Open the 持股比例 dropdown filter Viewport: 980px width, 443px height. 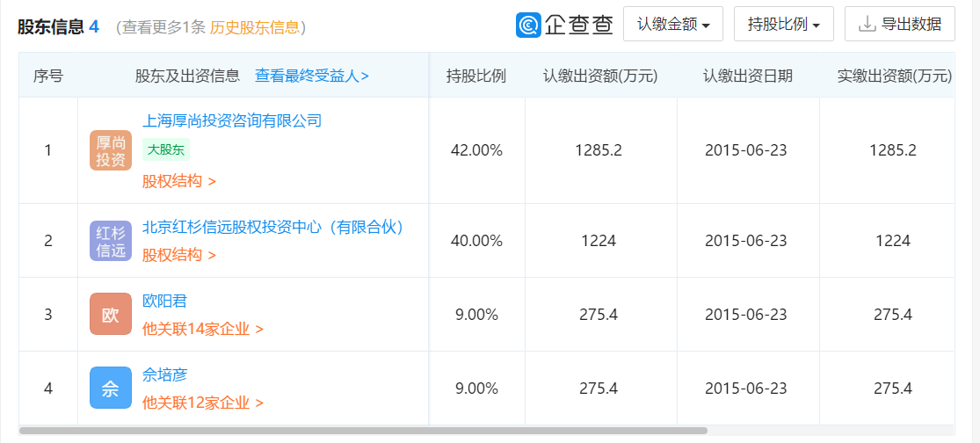point(784,25)
